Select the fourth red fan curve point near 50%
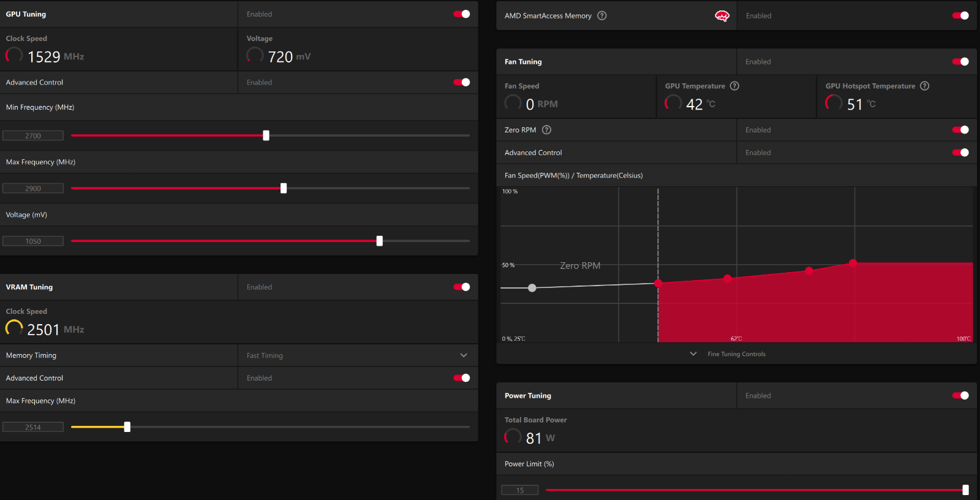 pyautogui.click(x=853, y=263)
